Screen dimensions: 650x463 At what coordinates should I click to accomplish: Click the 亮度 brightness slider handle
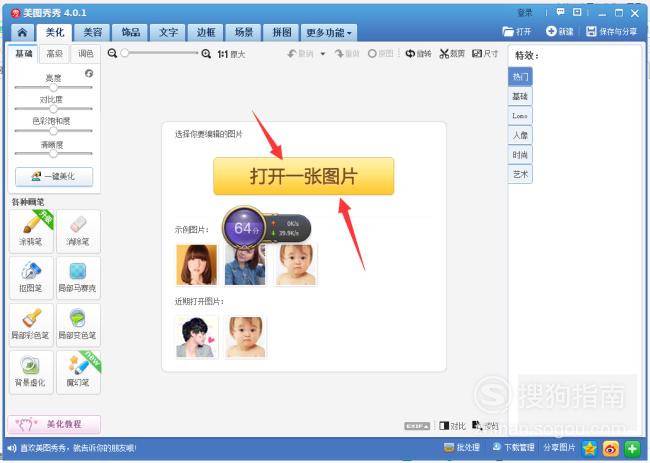pos(53,87)
